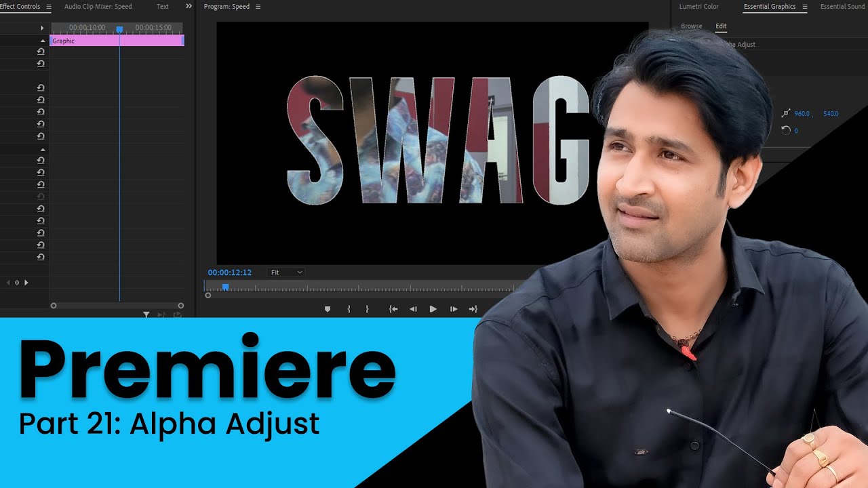Click the position icon beside 960.0
The height and width of the screenshot is (488, 868).
click(x=785, y=113)
